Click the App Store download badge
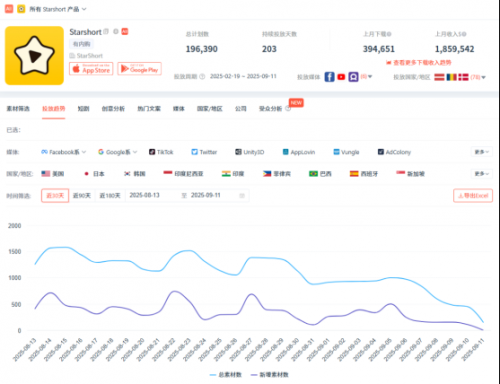Viewport: 500px width, 384px height. [x=91, y=69]
